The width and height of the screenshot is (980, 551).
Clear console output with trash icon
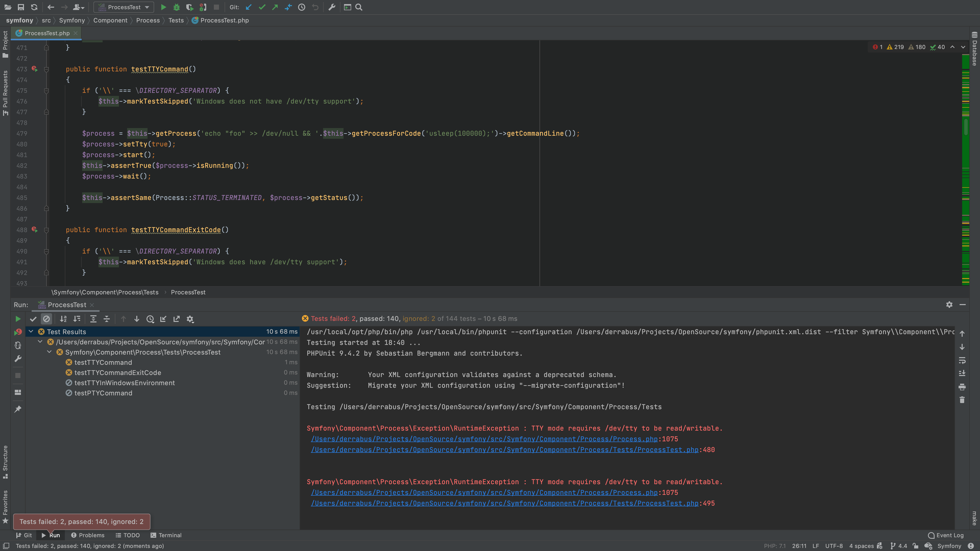(962, 400)
